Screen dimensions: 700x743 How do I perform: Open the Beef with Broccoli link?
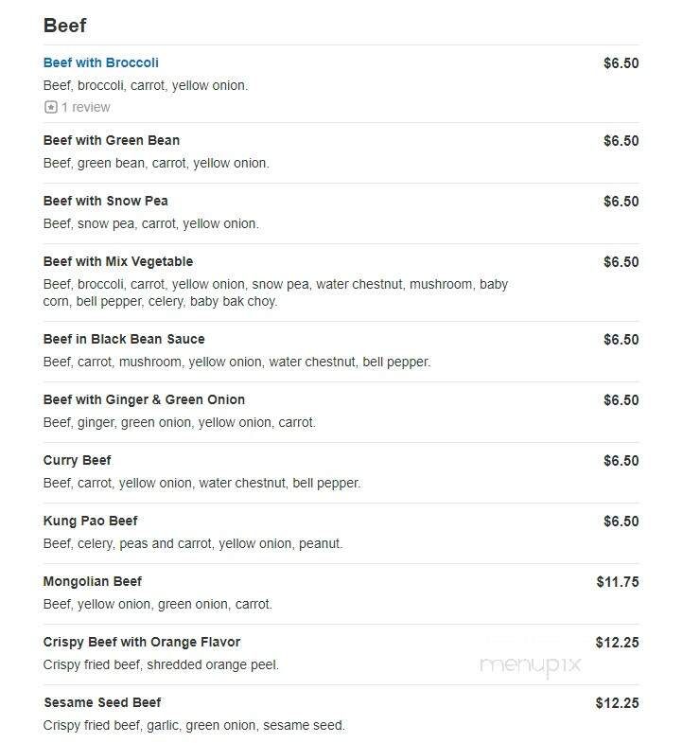101,62
